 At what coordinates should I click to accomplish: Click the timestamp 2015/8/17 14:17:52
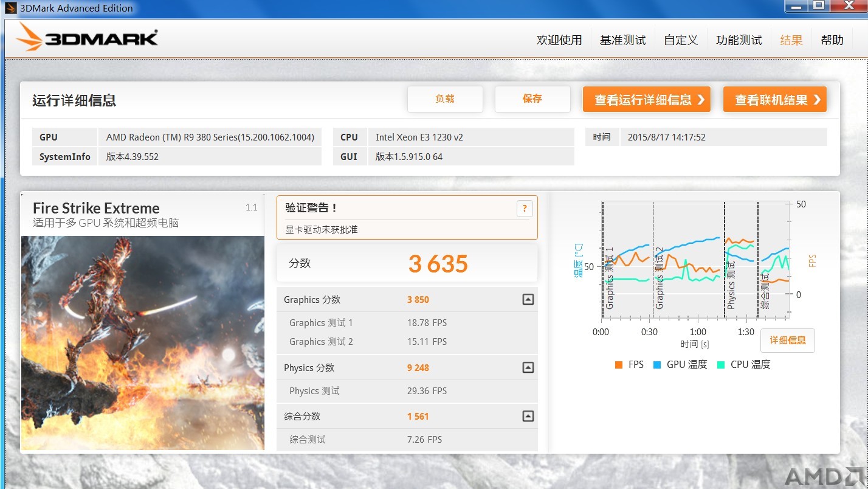pos(667,137)
